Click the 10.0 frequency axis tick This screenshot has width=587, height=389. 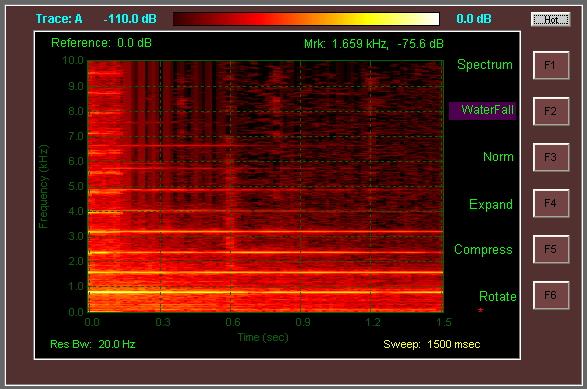[x=73, y=60]
